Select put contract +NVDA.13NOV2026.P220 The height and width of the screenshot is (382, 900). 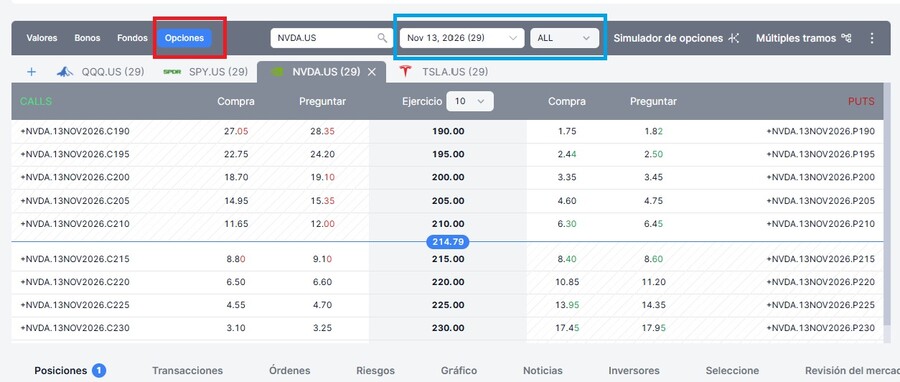tap(821, 282)
